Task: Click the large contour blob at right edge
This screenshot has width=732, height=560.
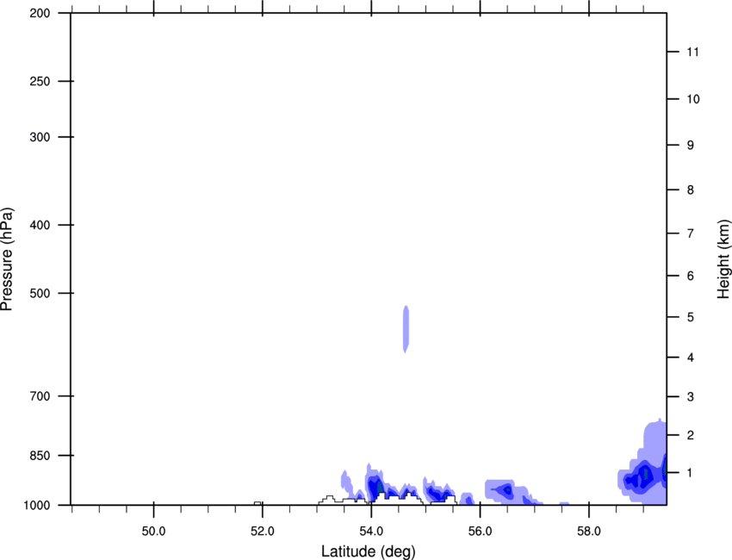Action: (x=642, y=462)
